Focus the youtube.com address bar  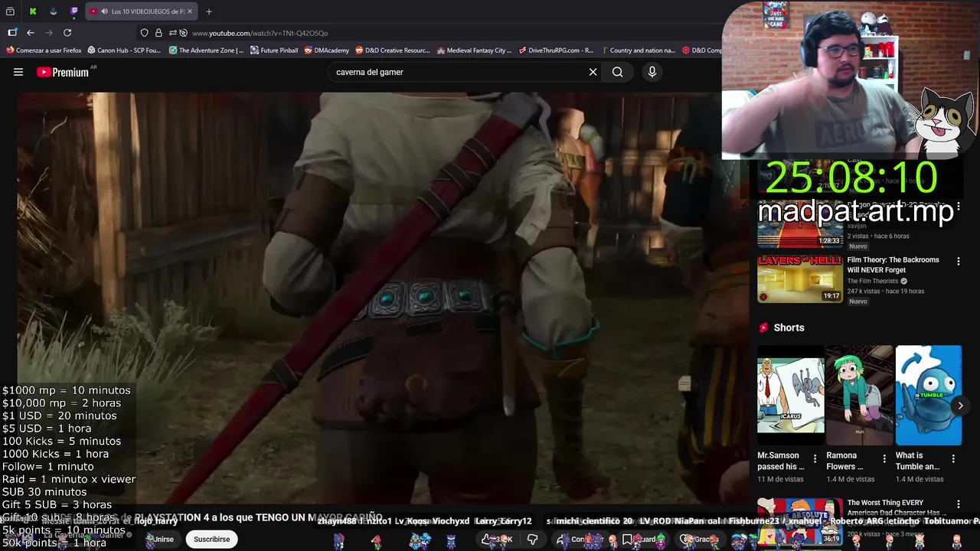click(429, 33)
